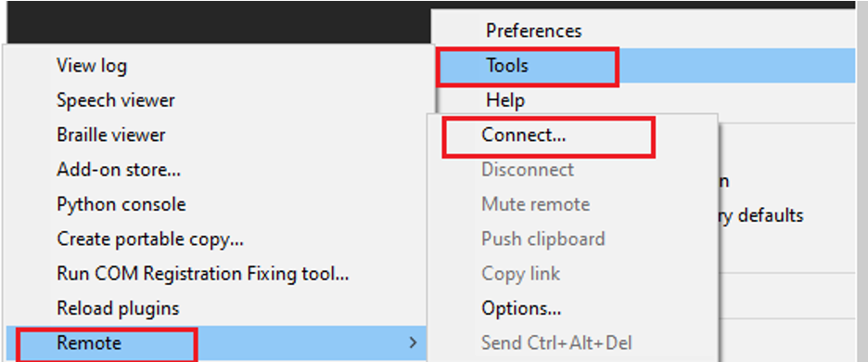Expand the Remote submenu arrow

(413, 343)
